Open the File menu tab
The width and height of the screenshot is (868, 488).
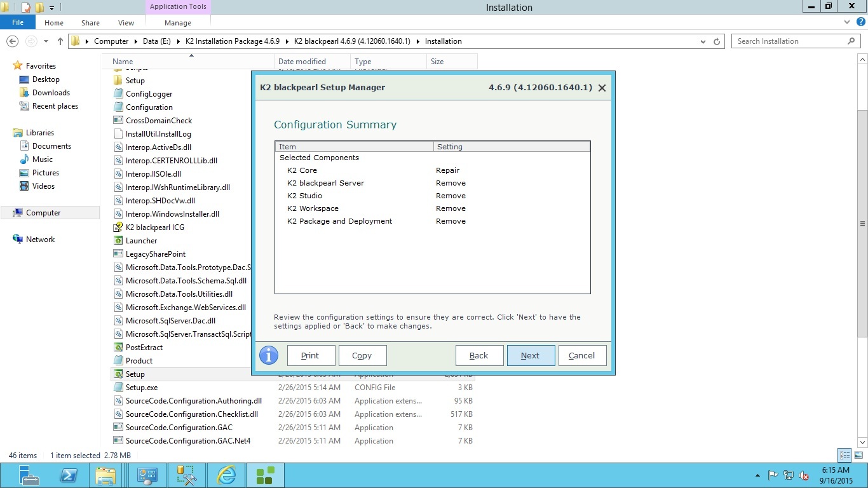pos(18,22)
